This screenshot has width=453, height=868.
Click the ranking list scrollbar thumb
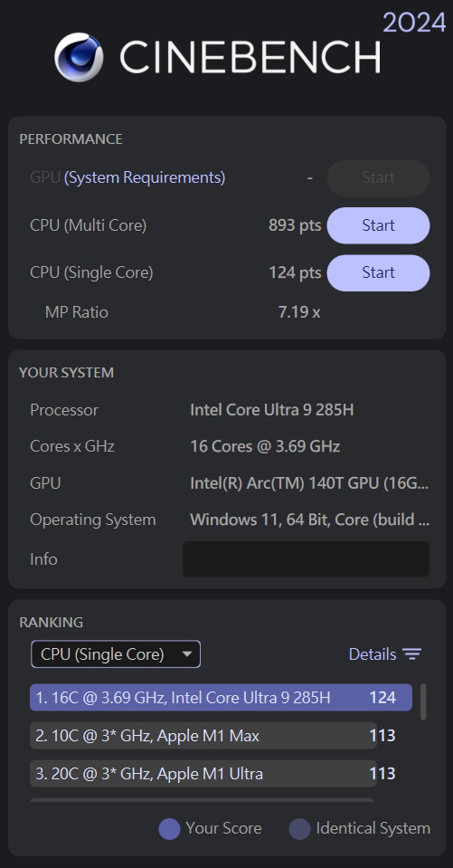[423, 702]
